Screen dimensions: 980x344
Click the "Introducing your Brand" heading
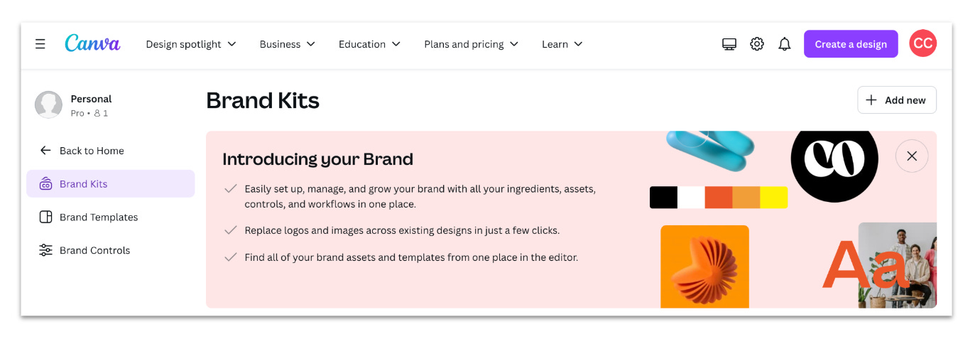(x=317, y=159)
